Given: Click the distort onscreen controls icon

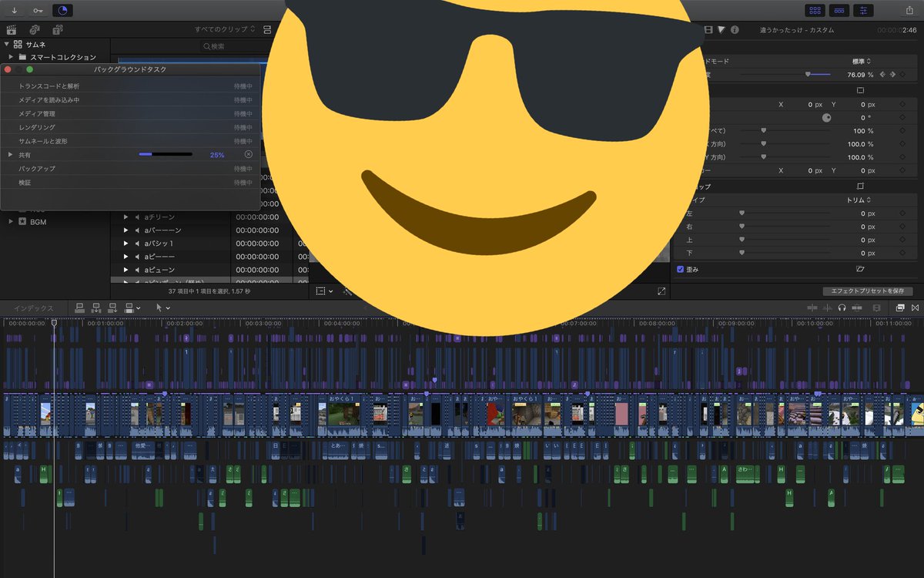Looking at the screenshot, I should click(860, 269).
